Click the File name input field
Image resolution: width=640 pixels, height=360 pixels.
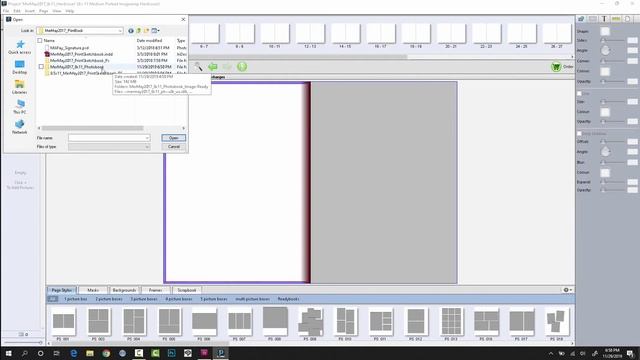109,138
